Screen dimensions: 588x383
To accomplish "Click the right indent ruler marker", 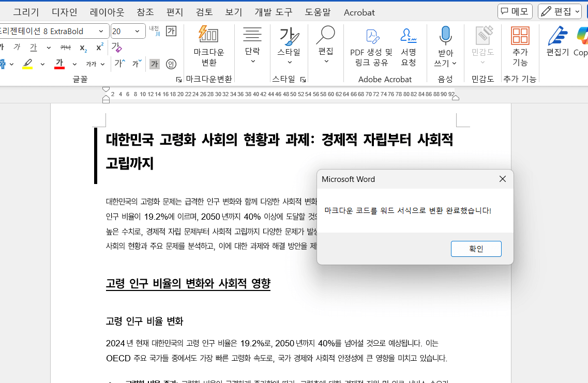I will 455,98.
